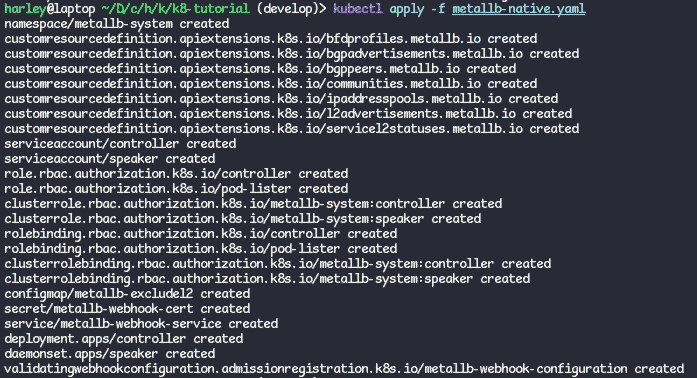Click the bgpadvertisements.metallb.io output line
This screenshot has height=378, width=697.
(292, 54)
